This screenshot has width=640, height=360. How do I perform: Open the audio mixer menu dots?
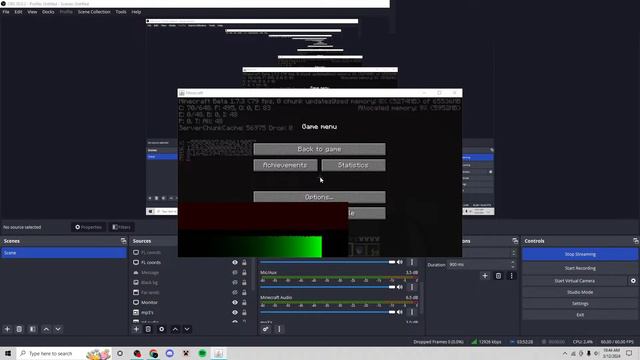pos(279,329)
